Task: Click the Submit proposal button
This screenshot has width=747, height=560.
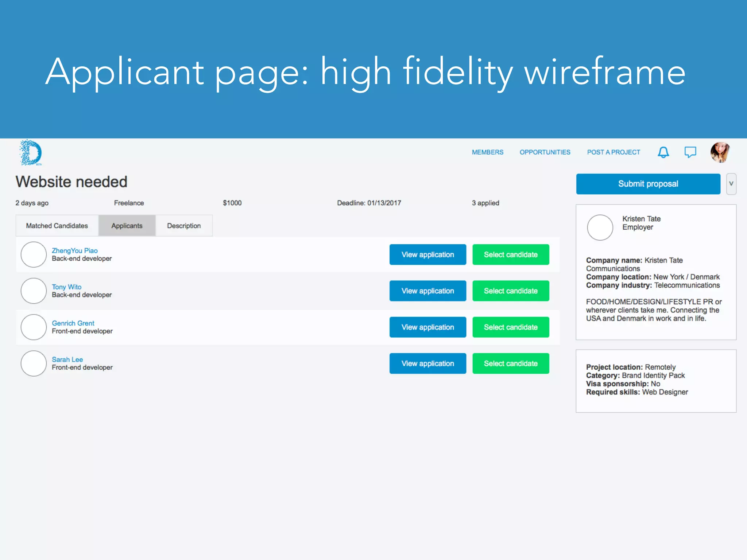Action: click(648, 184)
